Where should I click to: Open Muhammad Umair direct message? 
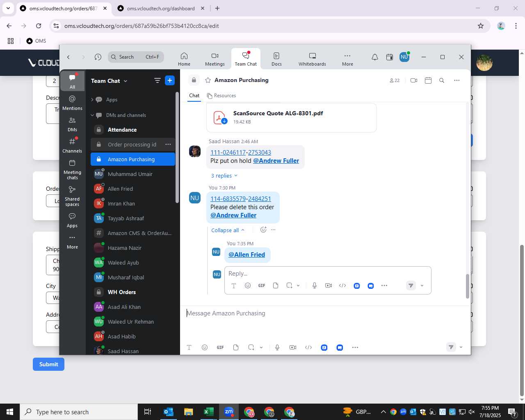133,174
